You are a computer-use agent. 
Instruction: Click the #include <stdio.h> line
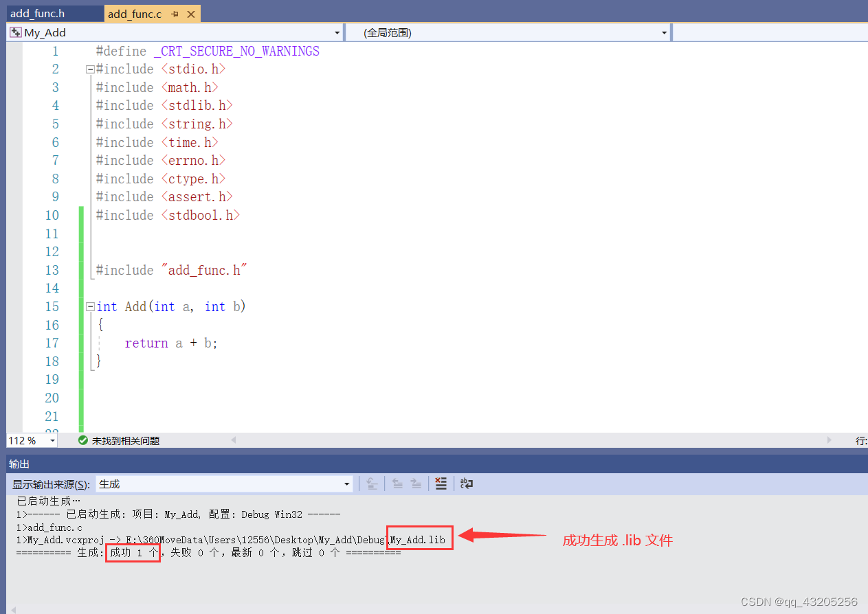pos(160,69)
